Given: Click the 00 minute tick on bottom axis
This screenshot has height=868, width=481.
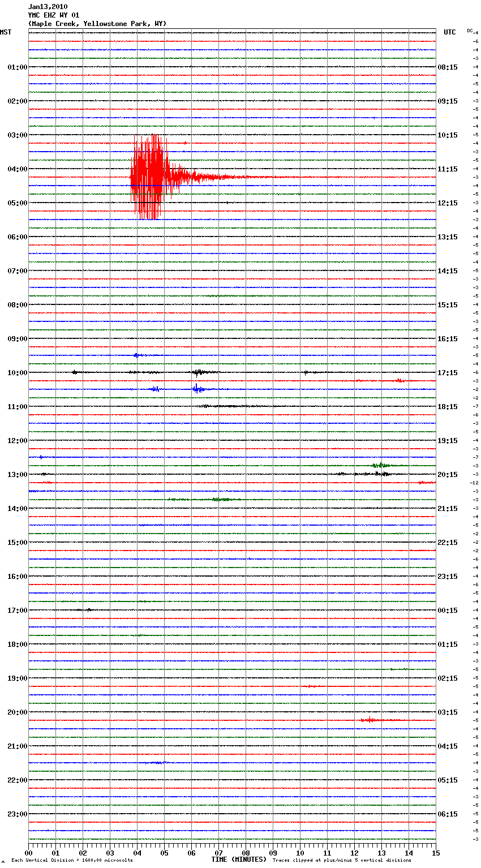Looking at the screenshot, I should tap(29, 853).
